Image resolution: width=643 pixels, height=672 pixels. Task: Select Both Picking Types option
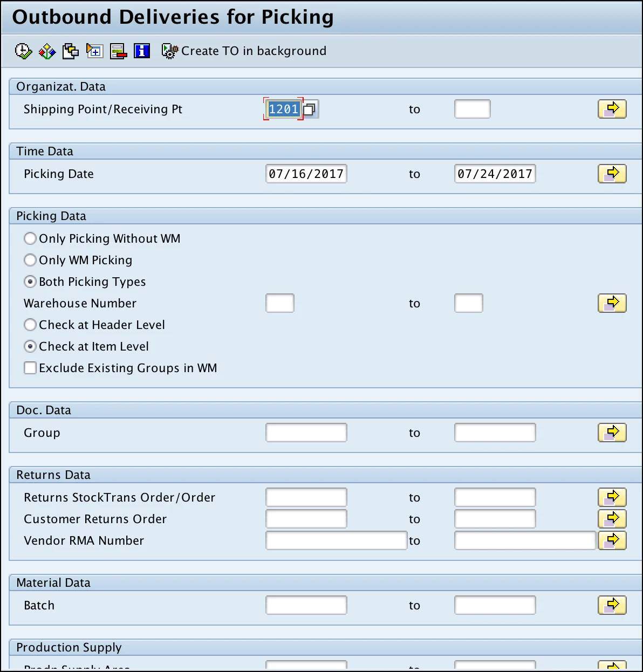[x=30, y=282]
